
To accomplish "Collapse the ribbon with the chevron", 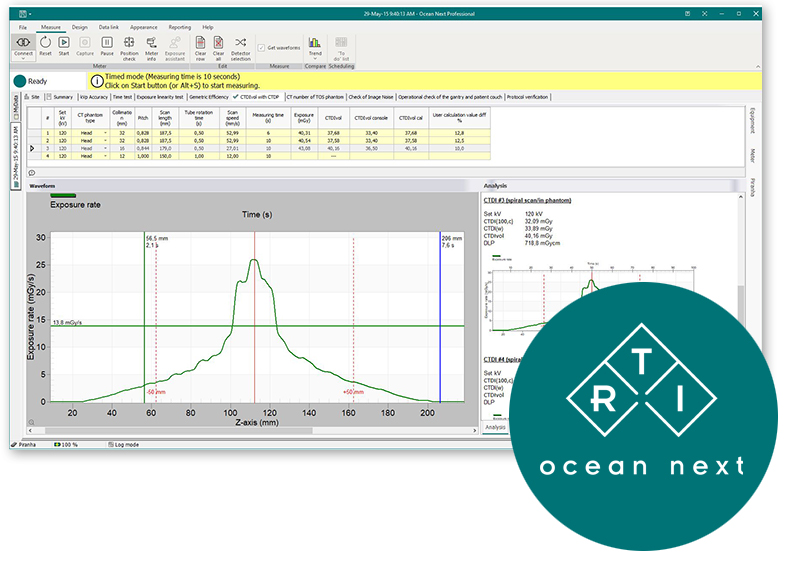I will pos(758,66).
